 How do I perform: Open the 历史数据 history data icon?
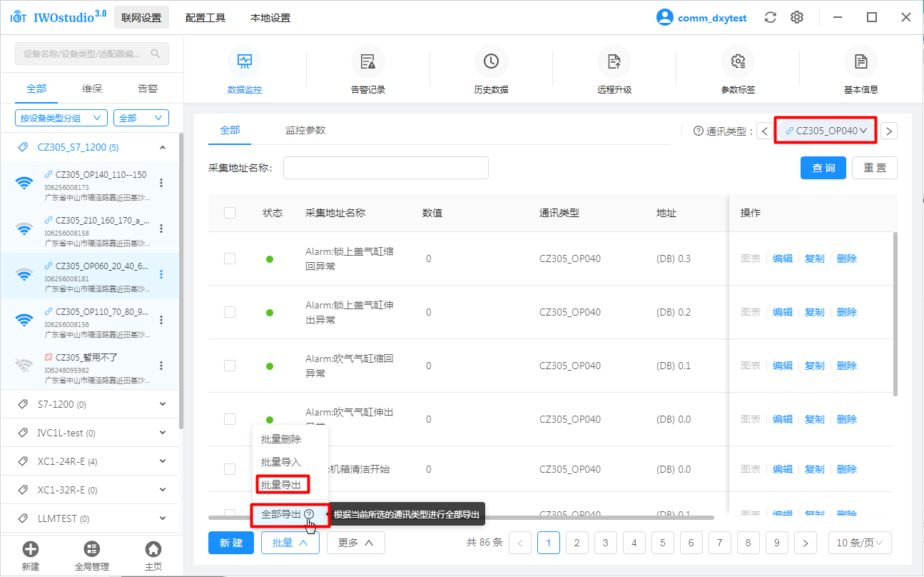(x=491, y=62)
